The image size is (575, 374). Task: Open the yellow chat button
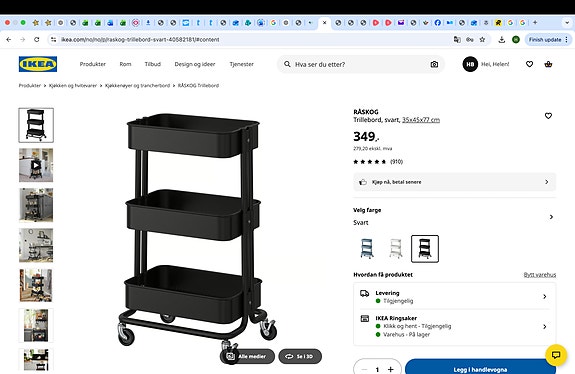pos(556,355)
